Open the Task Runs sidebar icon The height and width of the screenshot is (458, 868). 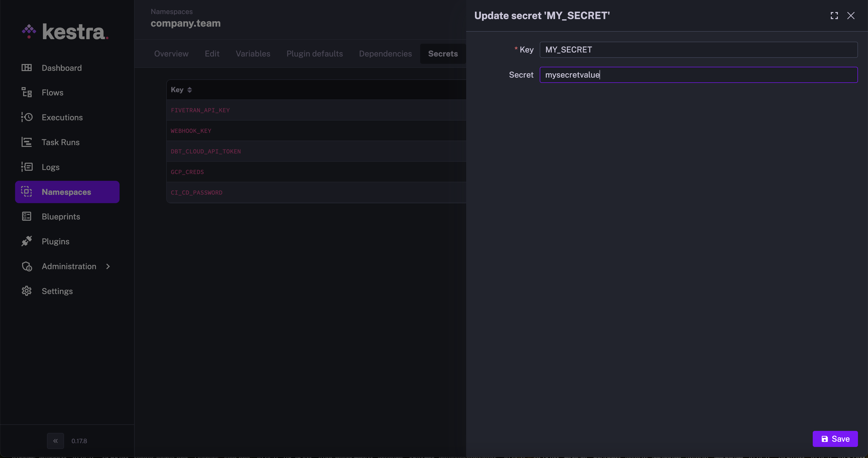pyautogui.click(x=27, y=142)
